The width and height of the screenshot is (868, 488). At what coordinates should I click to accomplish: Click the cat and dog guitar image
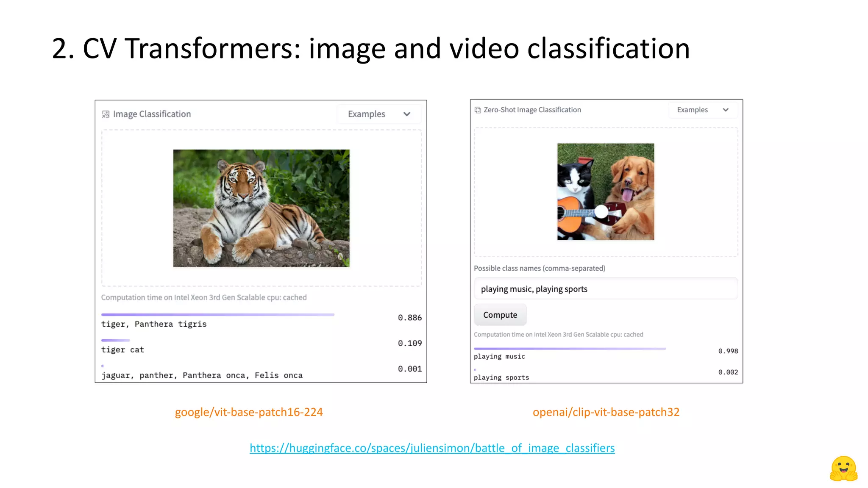[x=606, y=191]
